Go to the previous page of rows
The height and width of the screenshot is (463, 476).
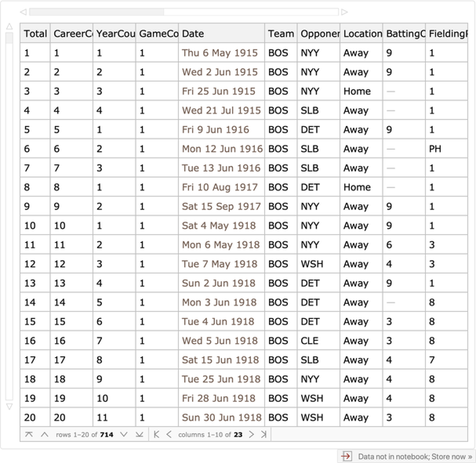(45, 434)
